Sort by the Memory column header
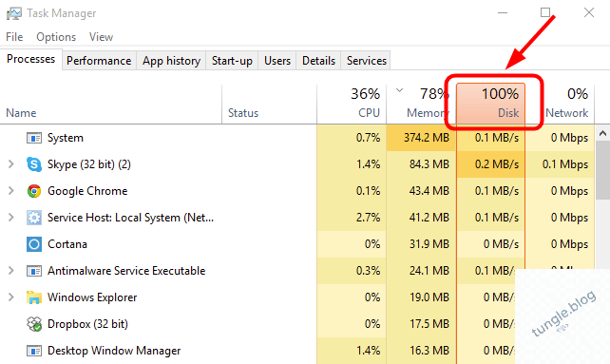 pyautogui.click(x=421, y=105)
